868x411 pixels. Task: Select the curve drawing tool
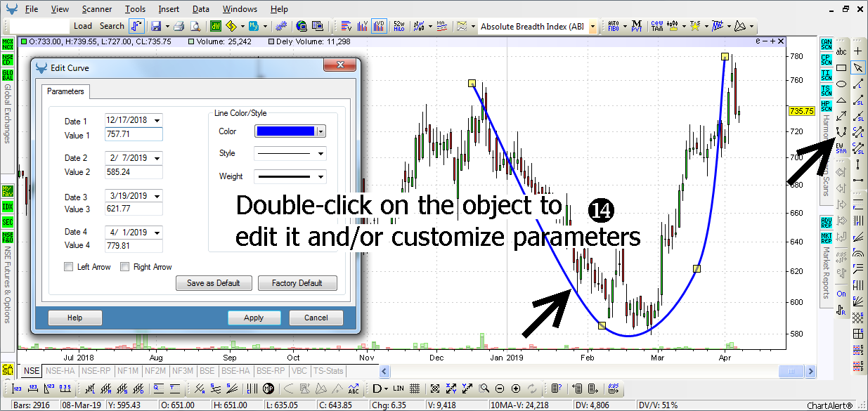(x=841, y=131)
